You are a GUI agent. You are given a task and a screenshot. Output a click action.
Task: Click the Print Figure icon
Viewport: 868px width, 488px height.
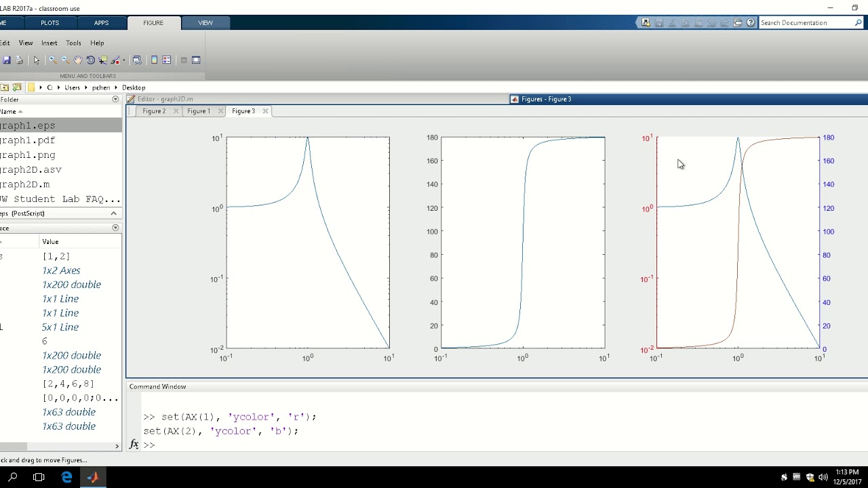[x=19, y=60]
